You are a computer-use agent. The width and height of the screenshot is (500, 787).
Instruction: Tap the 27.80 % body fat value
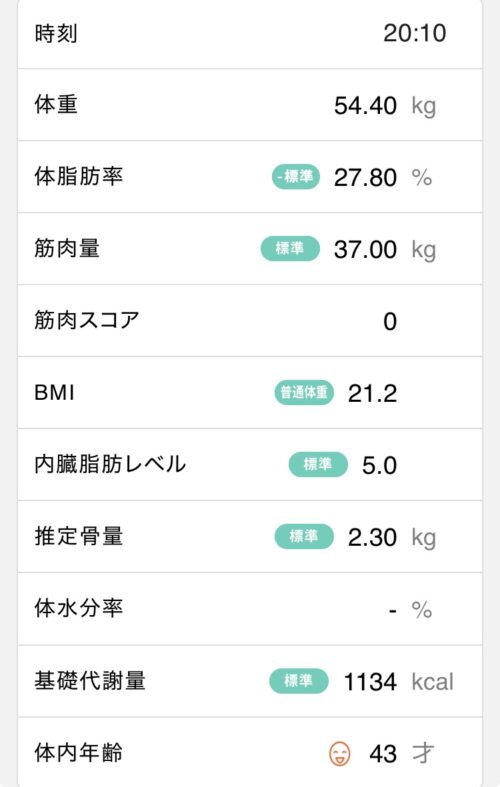(383, 178)
